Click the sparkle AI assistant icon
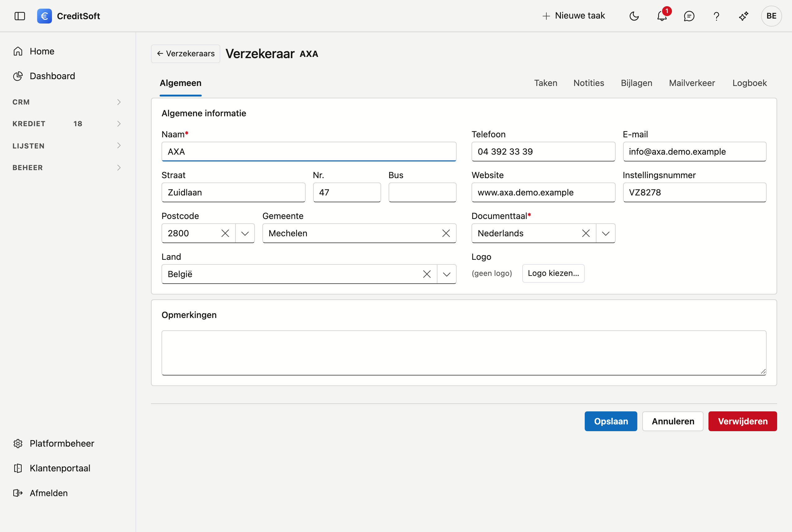Viewport: 792px width, 532px height. (743, 16)
